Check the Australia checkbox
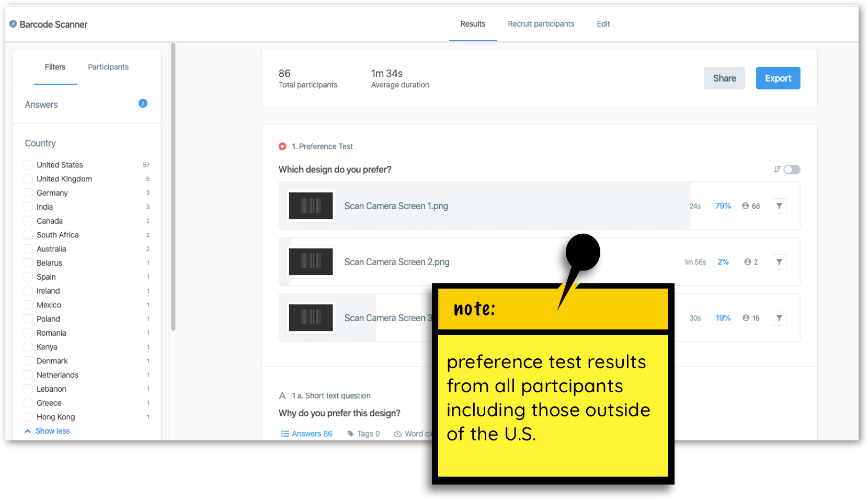The image size is (868, 500). click(x=28, y=249)
